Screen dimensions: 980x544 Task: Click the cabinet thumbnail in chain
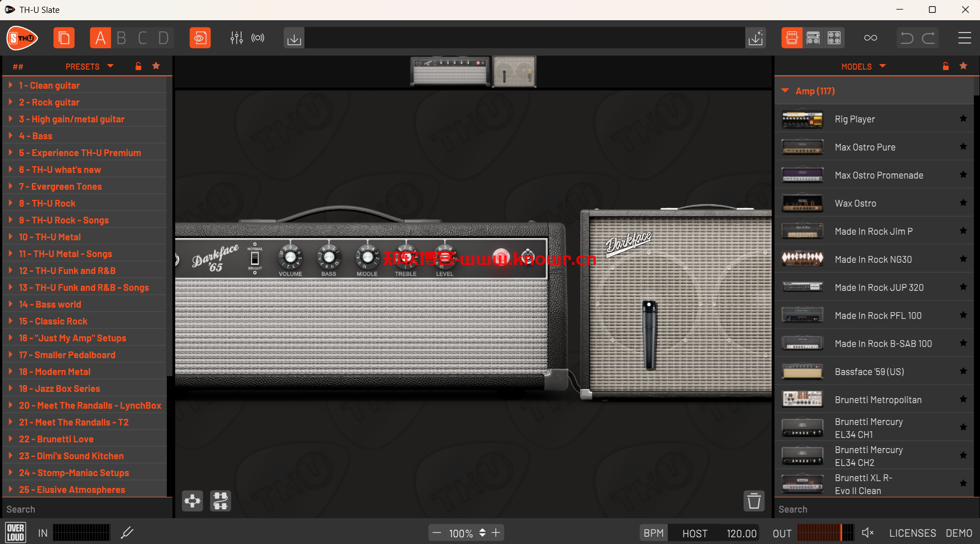514,71
